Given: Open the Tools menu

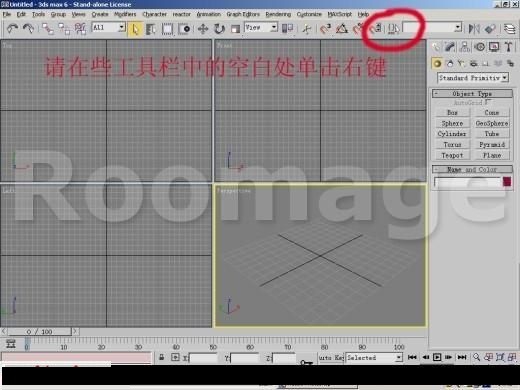Looking at the screenshot, I should [x=38, y=14].
